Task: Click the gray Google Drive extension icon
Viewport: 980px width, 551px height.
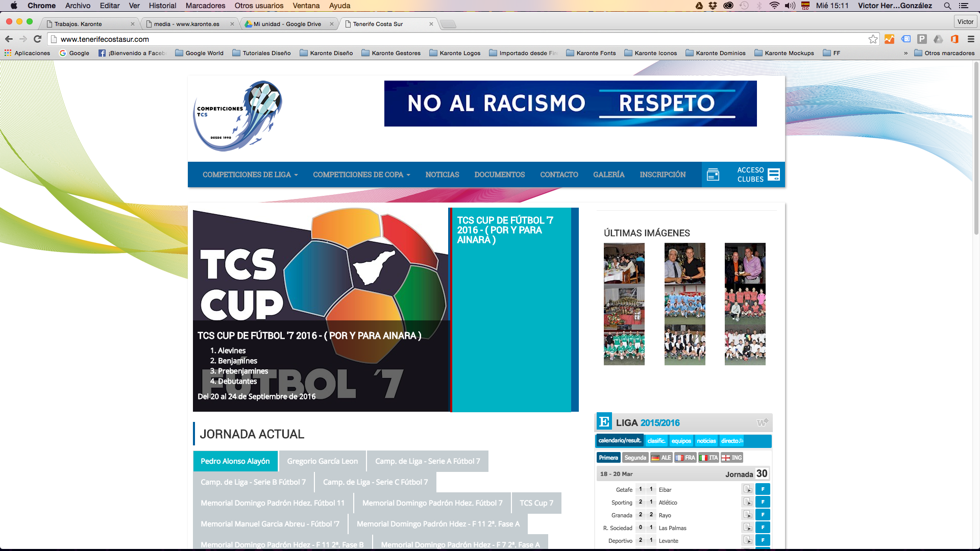Action: point(939,39)
